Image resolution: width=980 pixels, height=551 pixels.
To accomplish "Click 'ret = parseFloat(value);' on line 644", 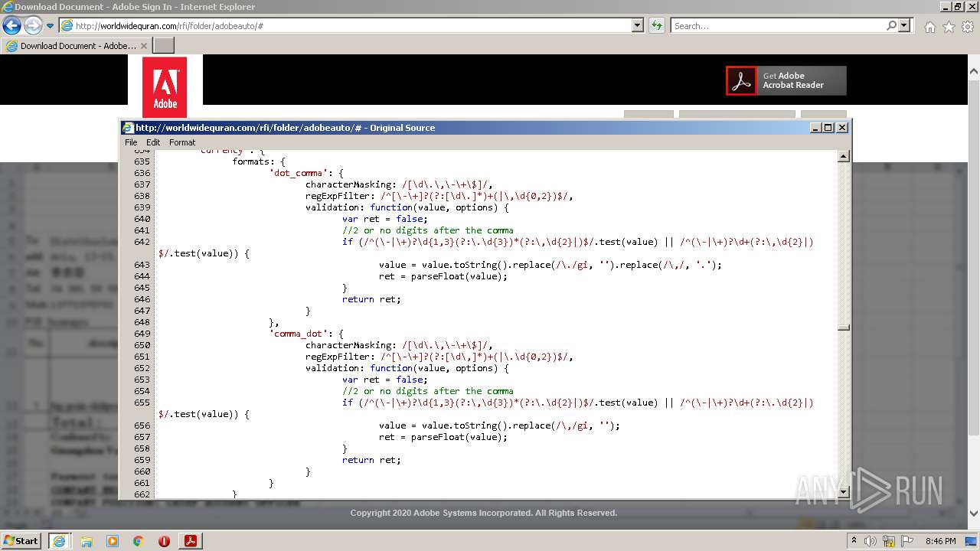I will (x=443, y=276).
